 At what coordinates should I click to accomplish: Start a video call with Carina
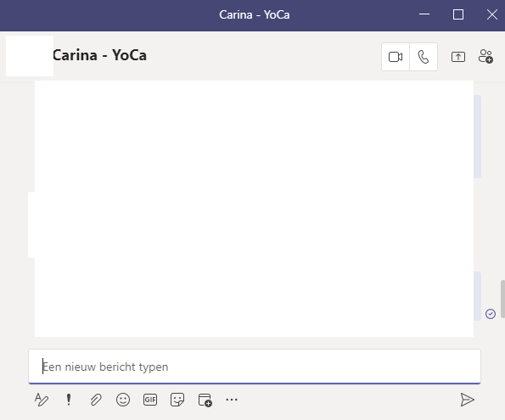(x=396, y=57)
